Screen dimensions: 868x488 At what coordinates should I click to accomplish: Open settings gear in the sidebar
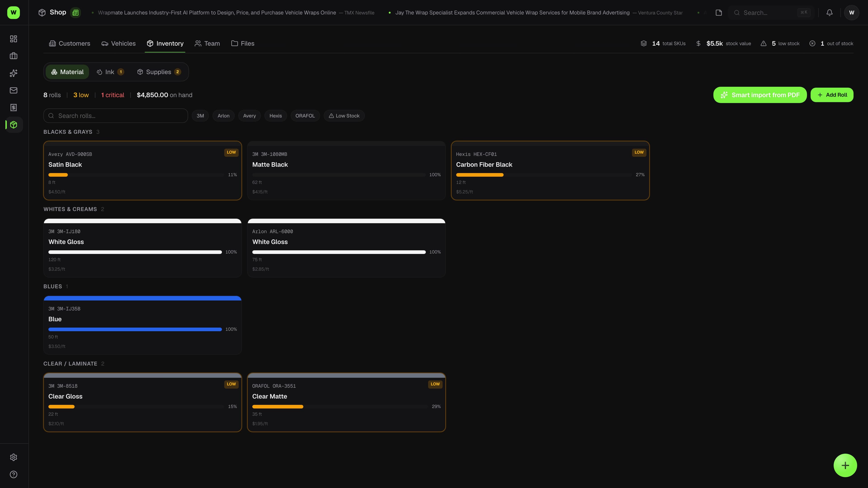tap(14, 457)
